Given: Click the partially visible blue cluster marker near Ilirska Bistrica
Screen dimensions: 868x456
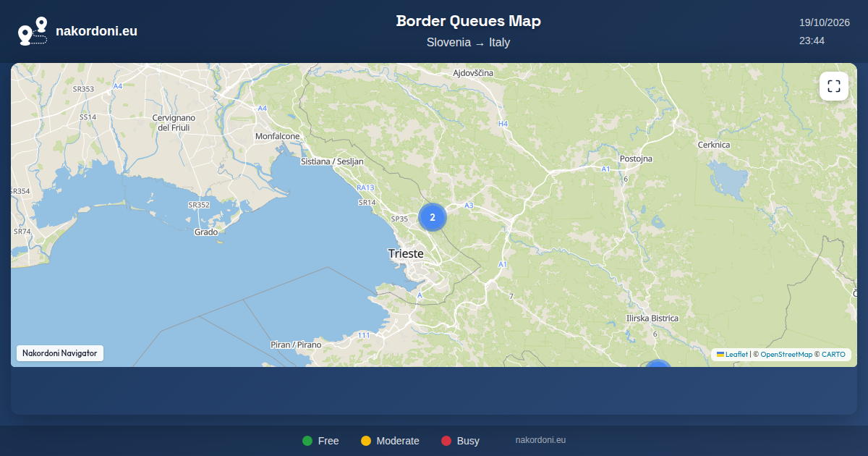Looking at the screenshot, I should [658, 363].
